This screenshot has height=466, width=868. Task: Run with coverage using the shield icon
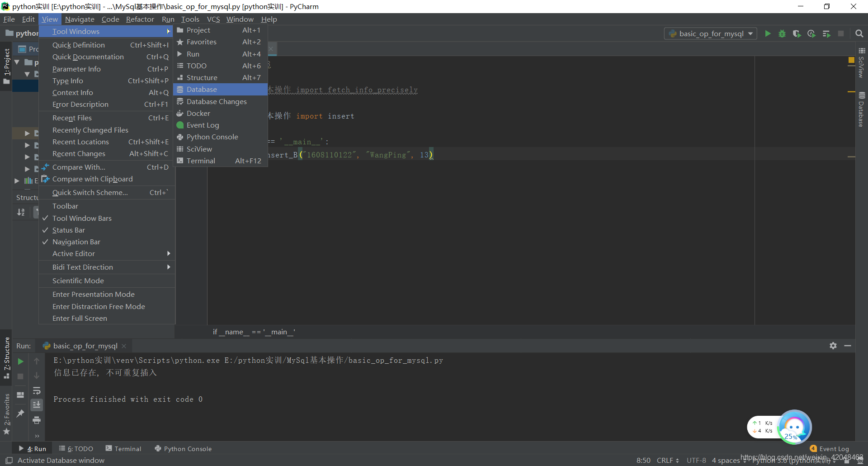coord(797,33)
